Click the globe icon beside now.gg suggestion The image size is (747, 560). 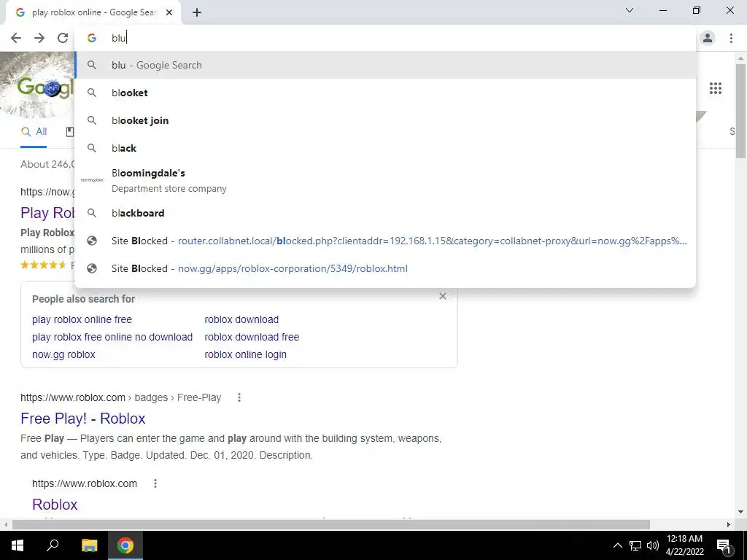[x=92, y=268]
